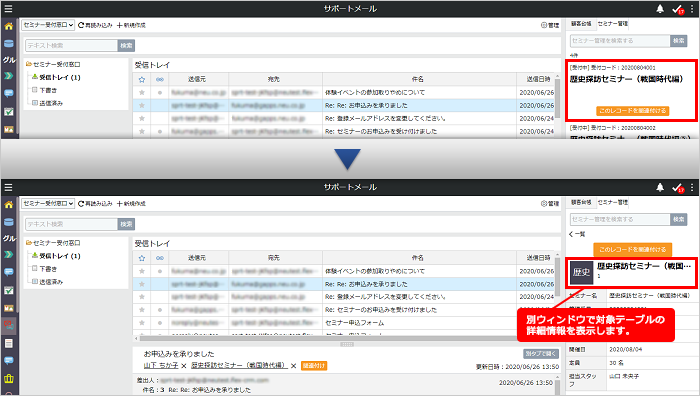Click the セミナー管理を検索する field in lower screenshot
Screen dimensions: 700x396
[x=620, y=219]
